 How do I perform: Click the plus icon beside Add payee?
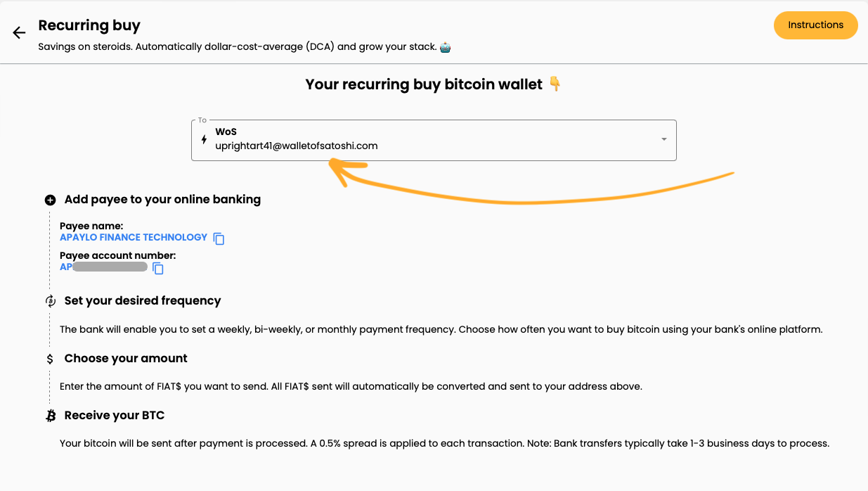(50, 200)
